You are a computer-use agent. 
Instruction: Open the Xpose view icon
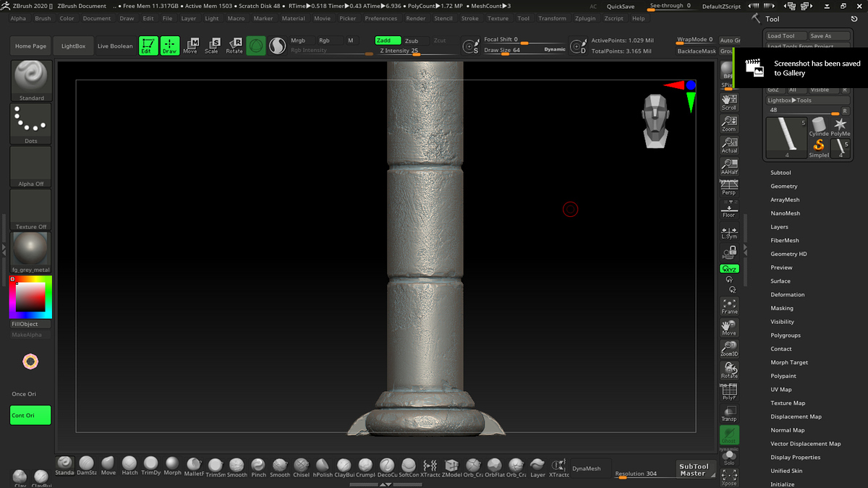[729, 477]
